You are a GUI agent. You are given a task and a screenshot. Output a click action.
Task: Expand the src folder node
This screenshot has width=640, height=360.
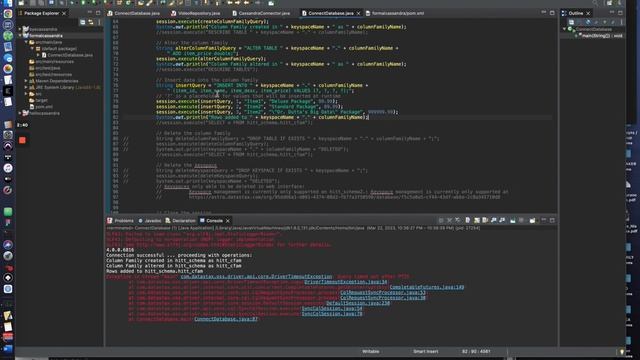27,94
